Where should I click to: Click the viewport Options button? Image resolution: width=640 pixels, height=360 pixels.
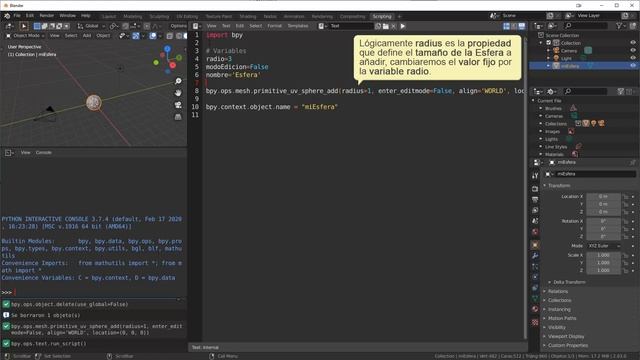178,26
